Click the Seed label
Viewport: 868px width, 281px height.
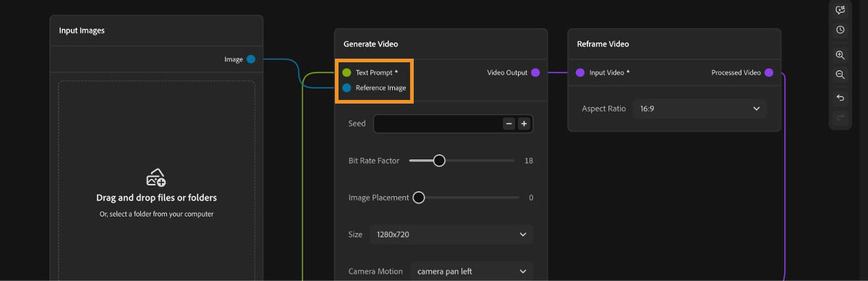pos(357,124)
